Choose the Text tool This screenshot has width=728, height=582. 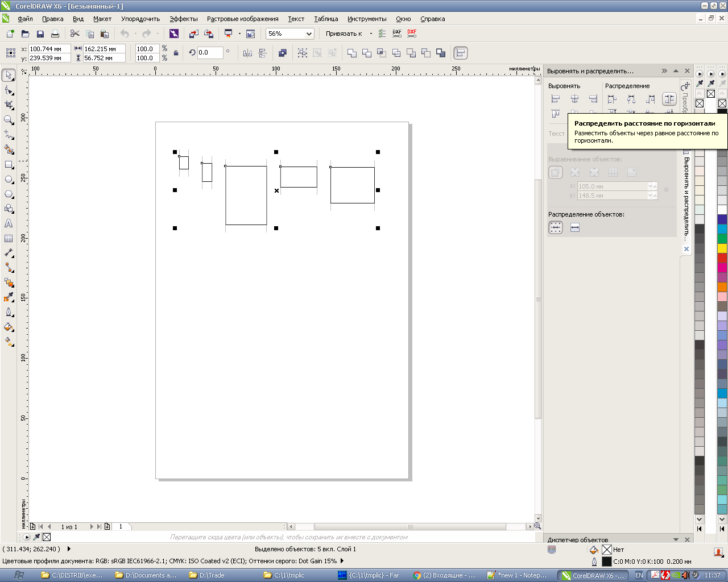(x=9, y=224)
